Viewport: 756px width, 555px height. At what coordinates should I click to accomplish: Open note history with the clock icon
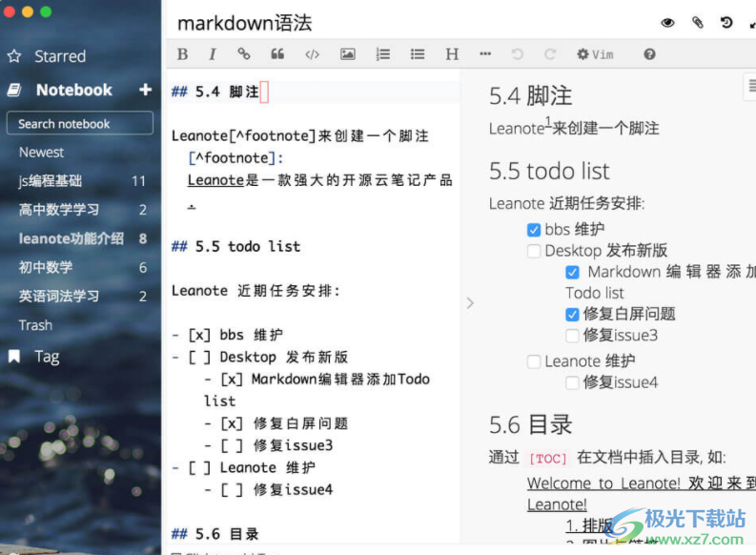point(726,22)
